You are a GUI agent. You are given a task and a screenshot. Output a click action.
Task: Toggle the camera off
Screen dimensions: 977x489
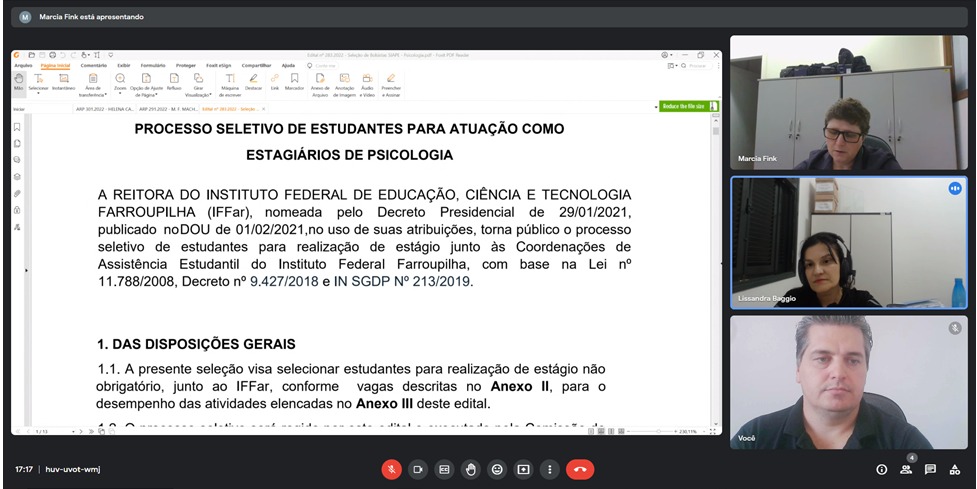(418, 469)
